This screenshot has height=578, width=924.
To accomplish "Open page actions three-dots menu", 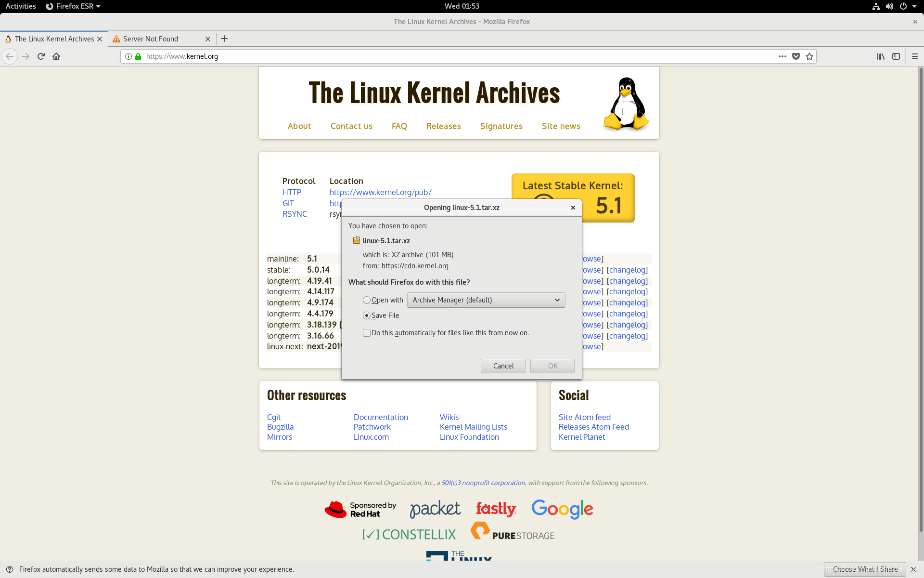I will pyautogui.click(x=783, y=56).
